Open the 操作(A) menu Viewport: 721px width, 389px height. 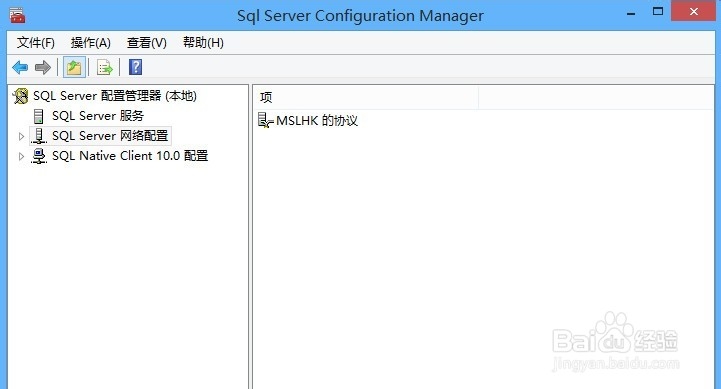tap(91, 43)
